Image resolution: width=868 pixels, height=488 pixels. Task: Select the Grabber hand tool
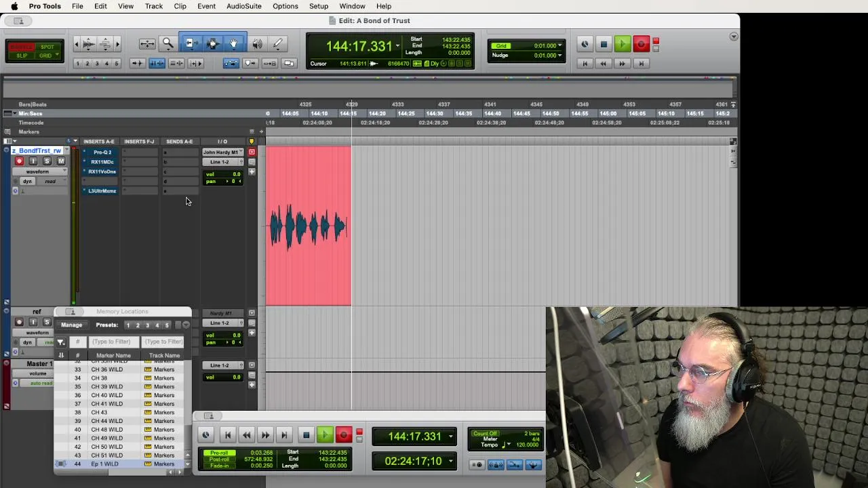[x=234, y=44]
